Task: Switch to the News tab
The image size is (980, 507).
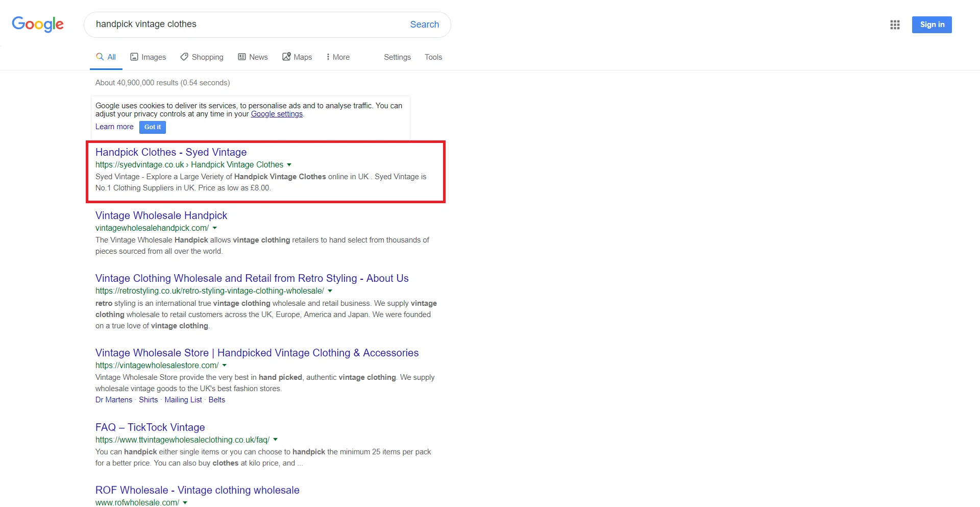Action: (253, 57)
